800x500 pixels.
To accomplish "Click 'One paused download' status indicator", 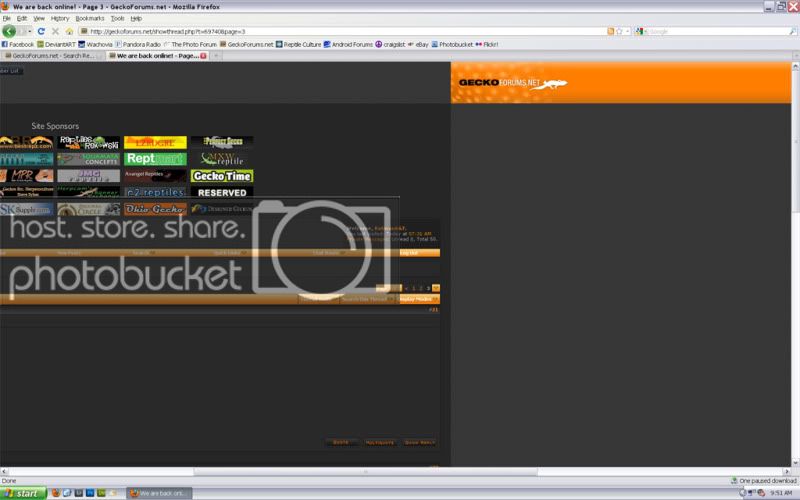I will (x=764, y=481).
